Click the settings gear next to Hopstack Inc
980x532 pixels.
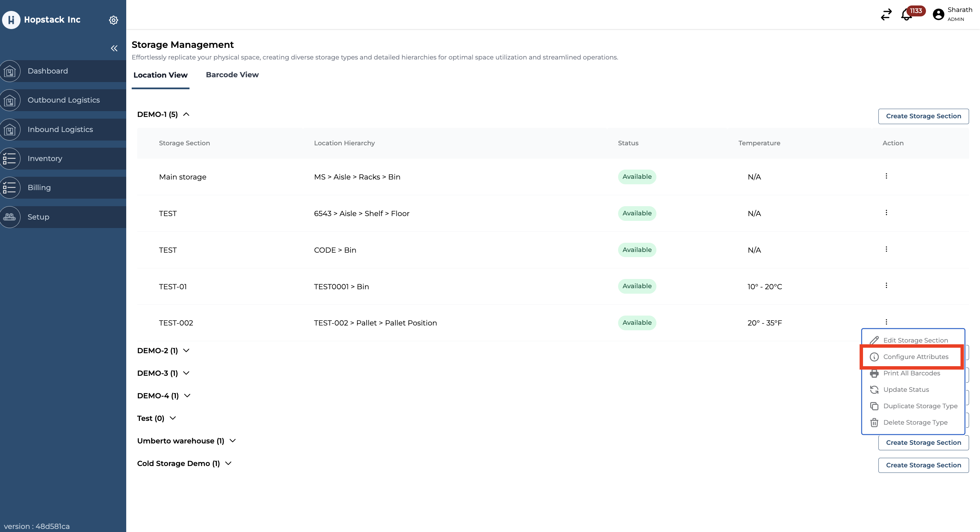[x=113, y=20]
